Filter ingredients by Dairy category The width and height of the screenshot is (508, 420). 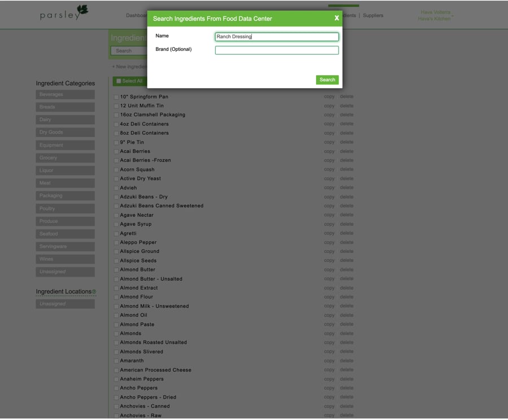click(x=64, y=119)
